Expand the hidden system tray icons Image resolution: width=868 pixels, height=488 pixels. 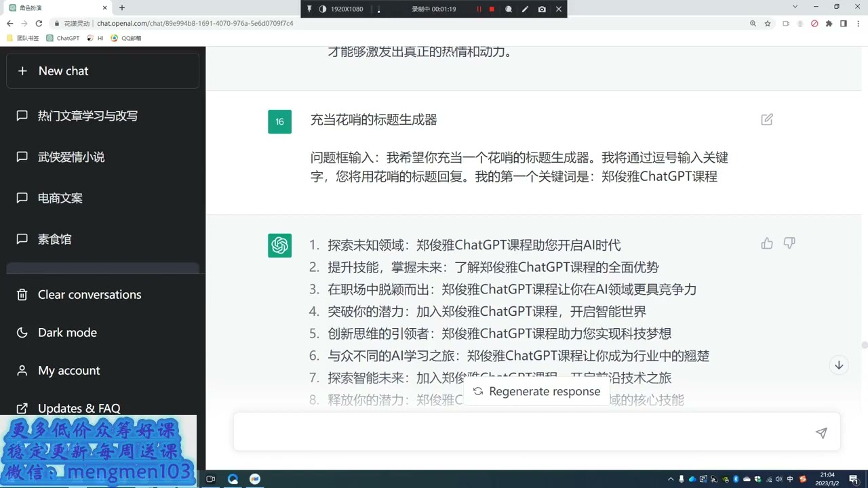[671, 479]
